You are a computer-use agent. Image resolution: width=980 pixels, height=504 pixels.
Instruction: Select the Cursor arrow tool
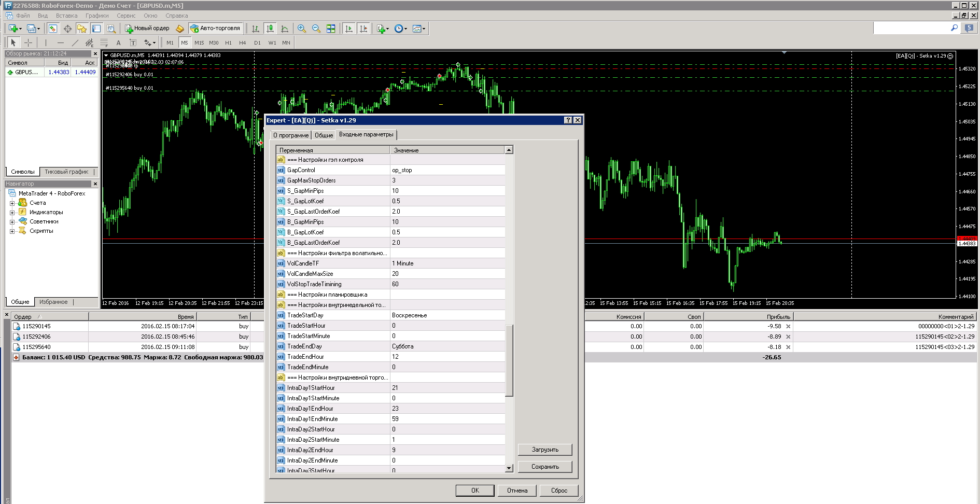(13, 43)
